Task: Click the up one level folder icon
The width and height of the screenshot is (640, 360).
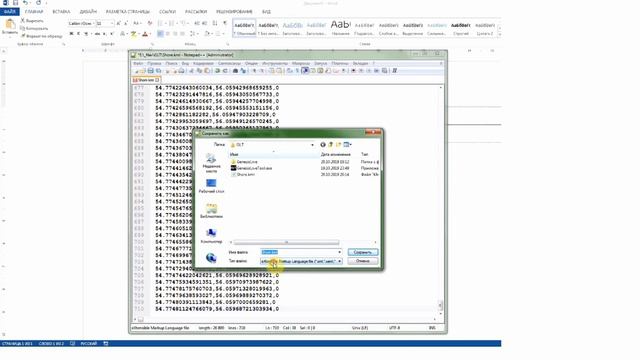Action: [x=331, y=144]
